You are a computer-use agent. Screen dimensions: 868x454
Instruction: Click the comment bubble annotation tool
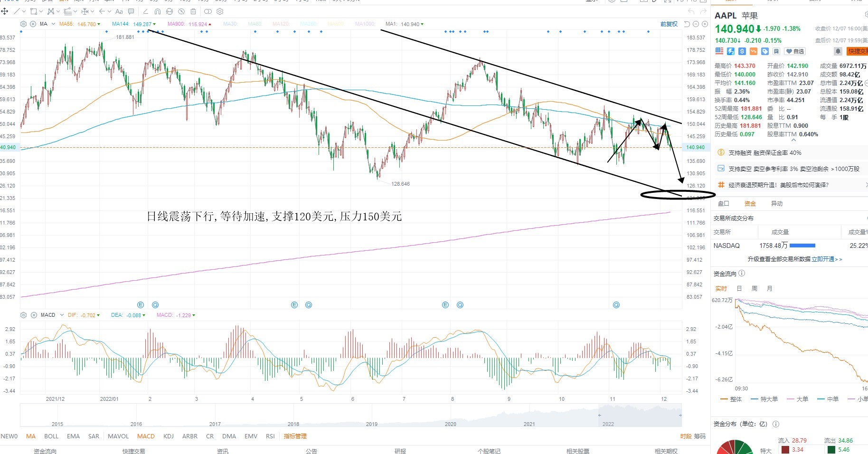tap(131, 11)
